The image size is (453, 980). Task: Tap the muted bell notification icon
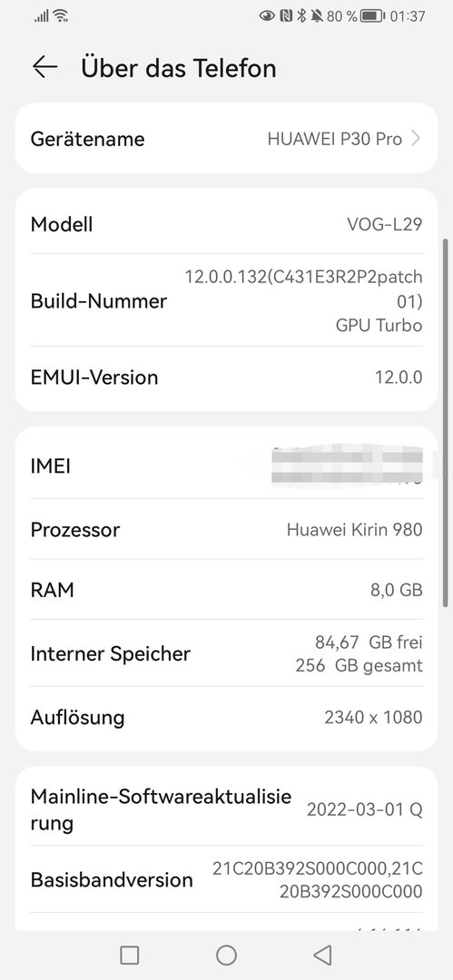[317, 16]
